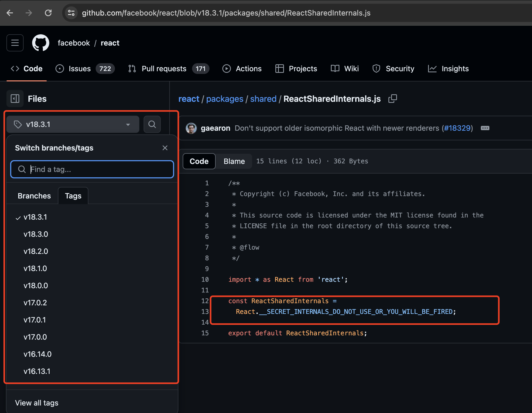
Task: Select tag v16.14.0 in list
Action: coord(38,354)
